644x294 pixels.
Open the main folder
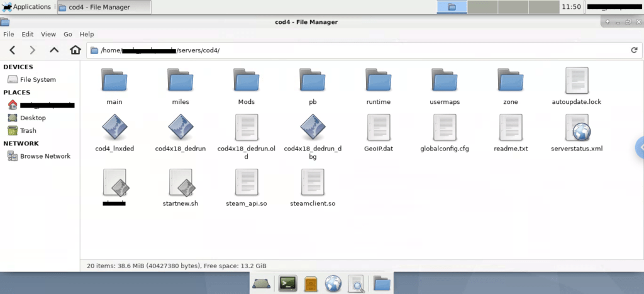[114, 80]
